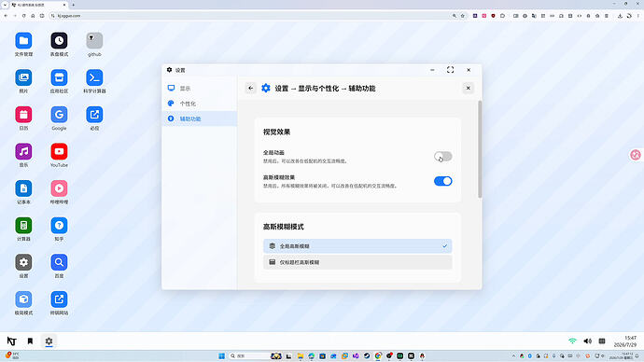644x362 pixels.
Task: Click the bookmark icon in the bottom dock
Action: point(30,341)
